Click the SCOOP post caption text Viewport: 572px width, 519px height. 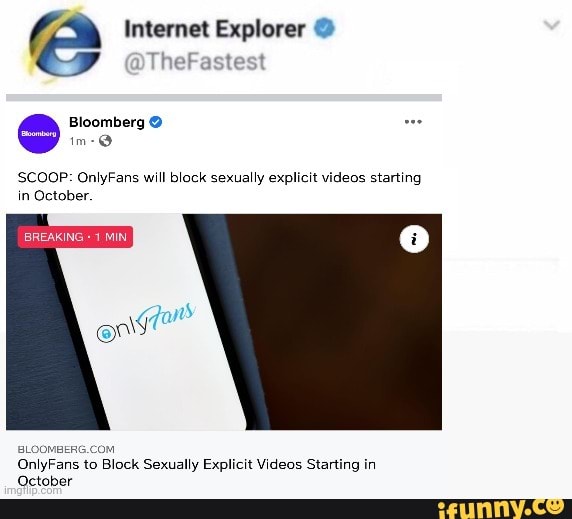(219, 186)
